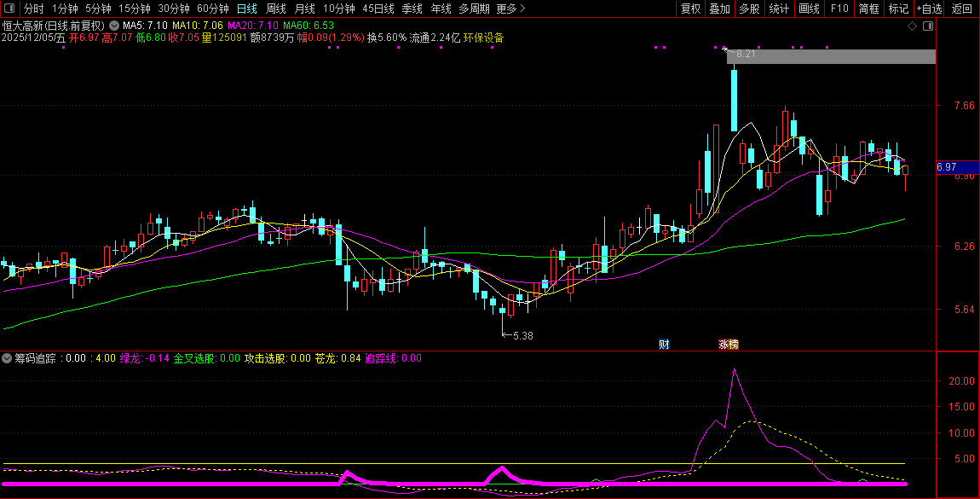This screenshot has width=980, height=499.
Task: Click the 6.26 price axis label
Action: tap(965, 247)
